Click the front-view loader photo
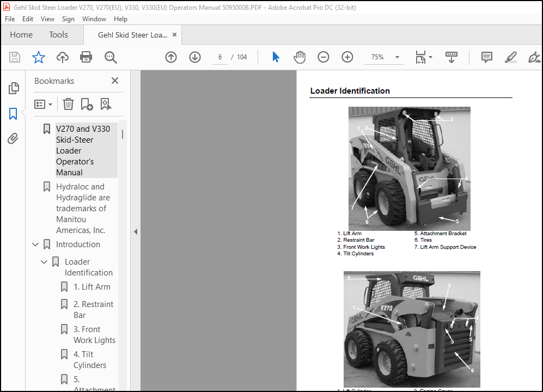Image resolution: width=543 pixels, height=392 pixels. tap(410, 169)
